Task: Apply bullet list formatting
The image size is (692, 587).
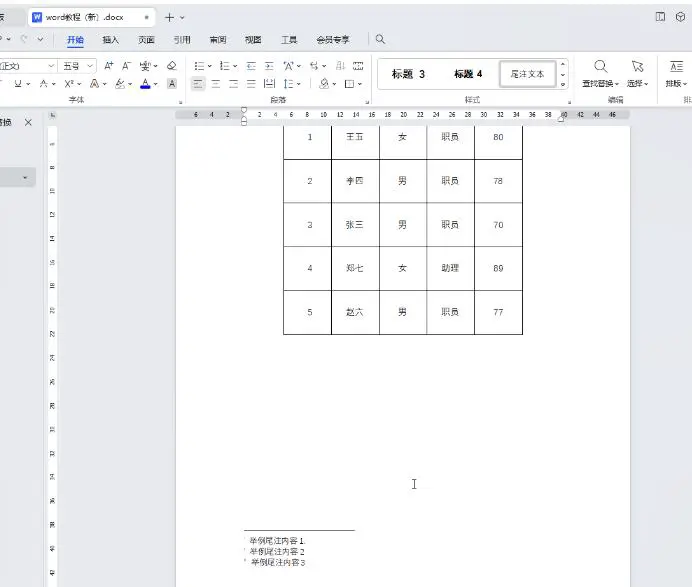Action: (x=199, y=66)
